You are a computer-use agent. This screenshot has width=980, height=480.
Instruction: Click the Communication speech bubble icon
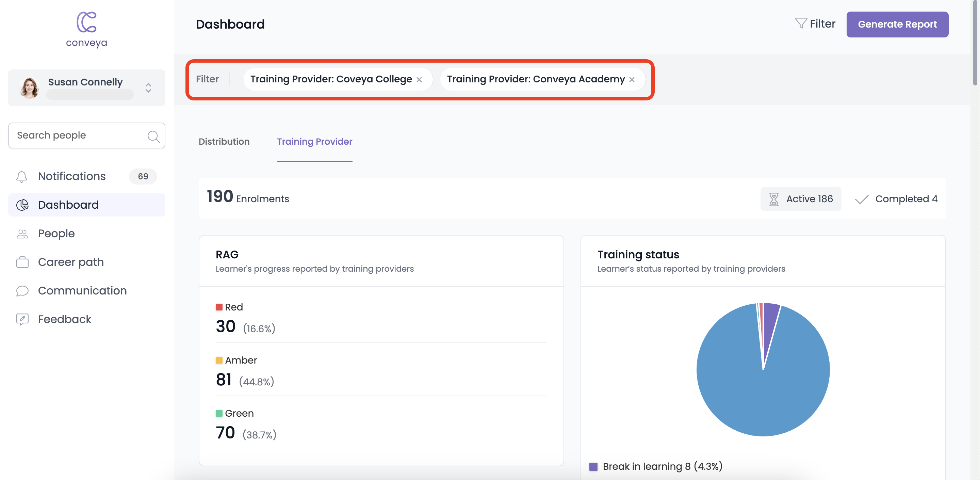tap(22, 291)
